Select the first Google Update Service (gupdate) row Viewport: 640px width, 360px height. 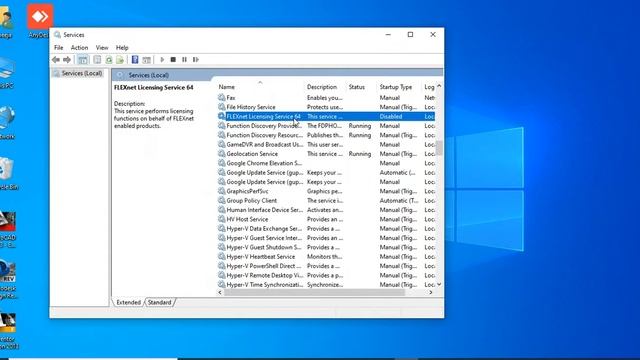pyautogui.click(x=326, y=173)
